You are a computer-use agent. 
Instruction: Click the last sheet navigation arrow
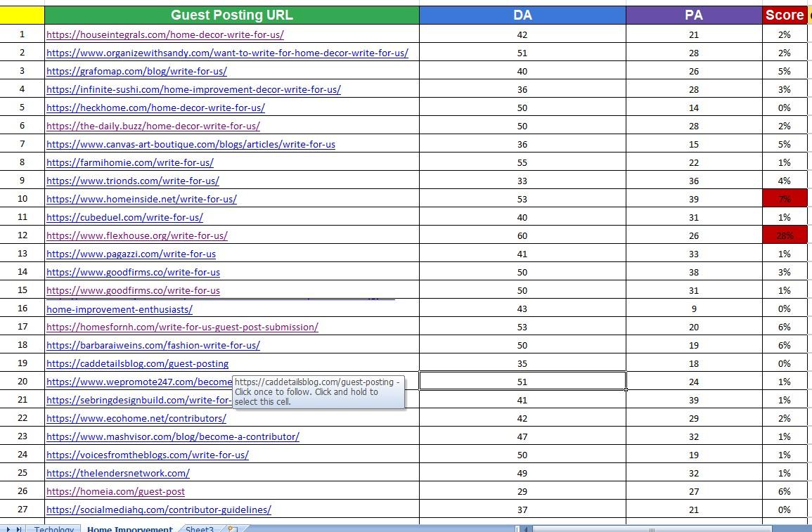[19, 528]
